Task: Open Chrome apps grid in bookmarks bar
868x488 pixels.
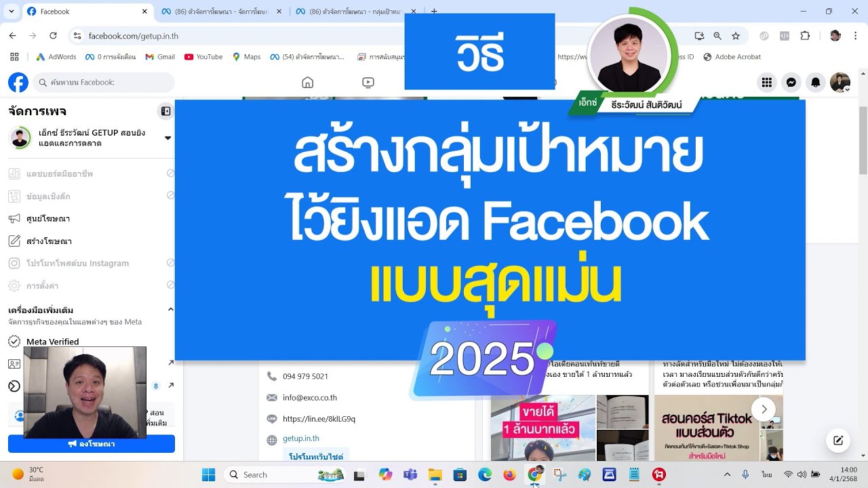Action: 14,57
